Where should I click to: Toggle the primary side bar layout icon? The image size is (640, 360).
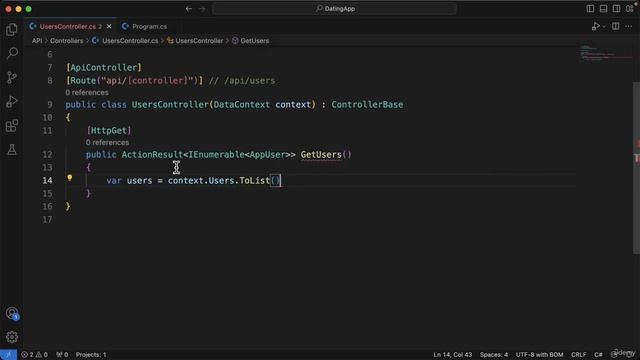click(x=590, y=9)
